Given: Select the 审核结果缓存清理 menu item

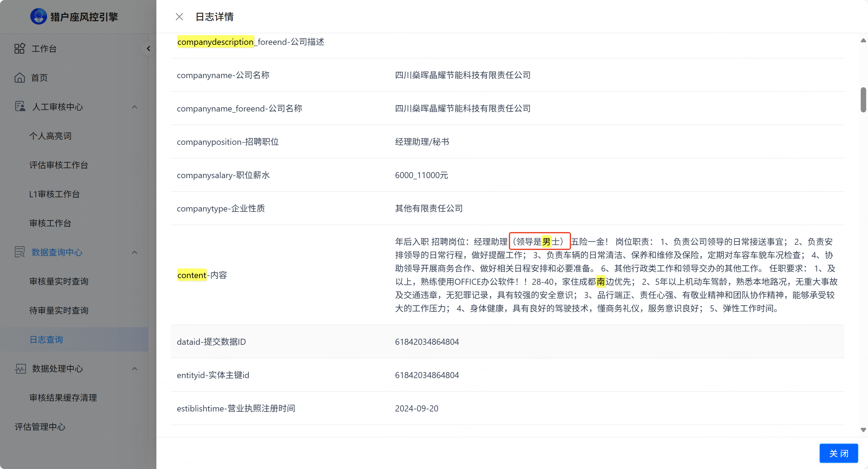Looking at the screenshot, I should [x=63, y=397].
